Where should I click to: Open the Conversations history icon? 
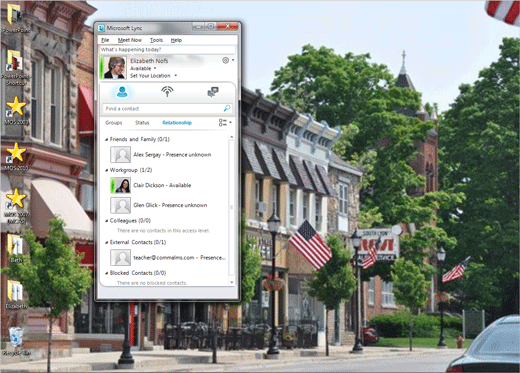pos(213,92)
